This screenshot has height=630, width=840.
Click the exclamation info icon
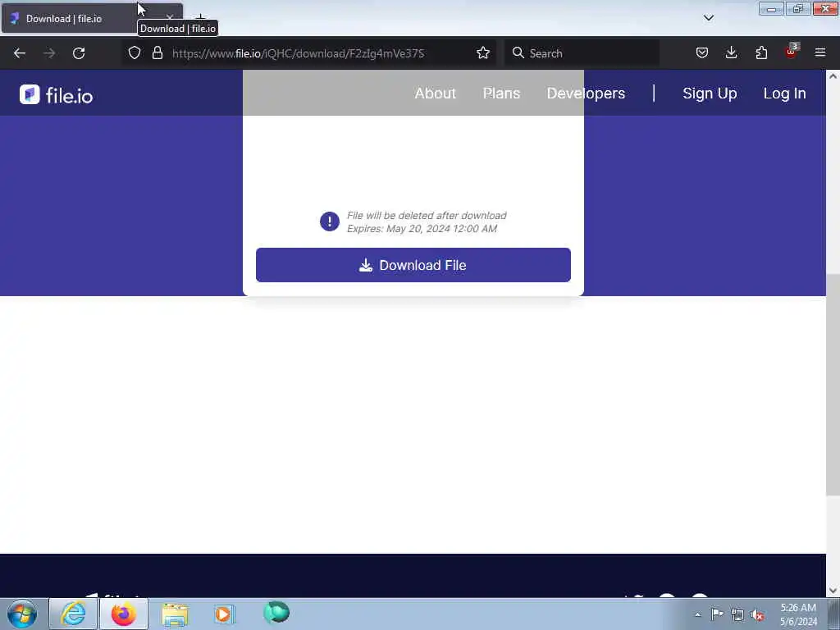[330, 221]
